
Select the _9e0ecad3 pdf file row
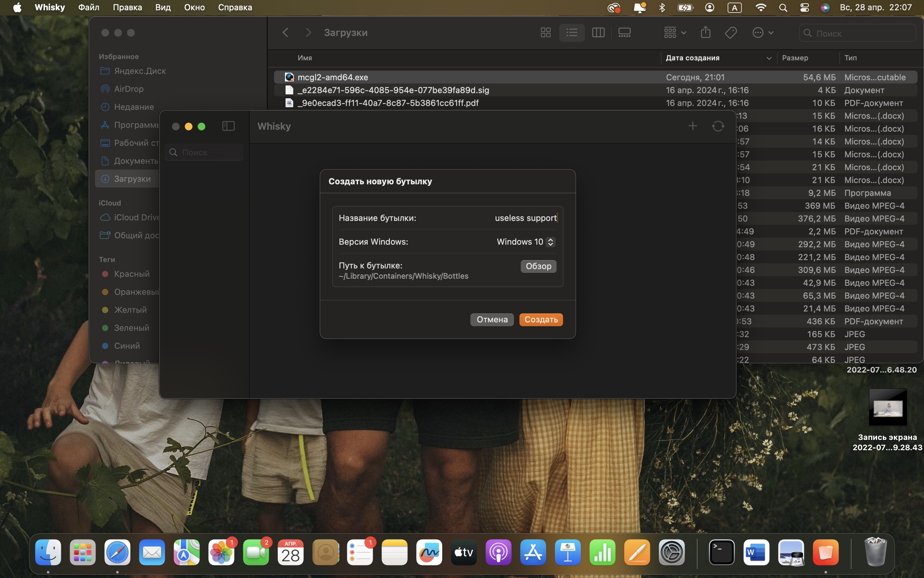595,103
